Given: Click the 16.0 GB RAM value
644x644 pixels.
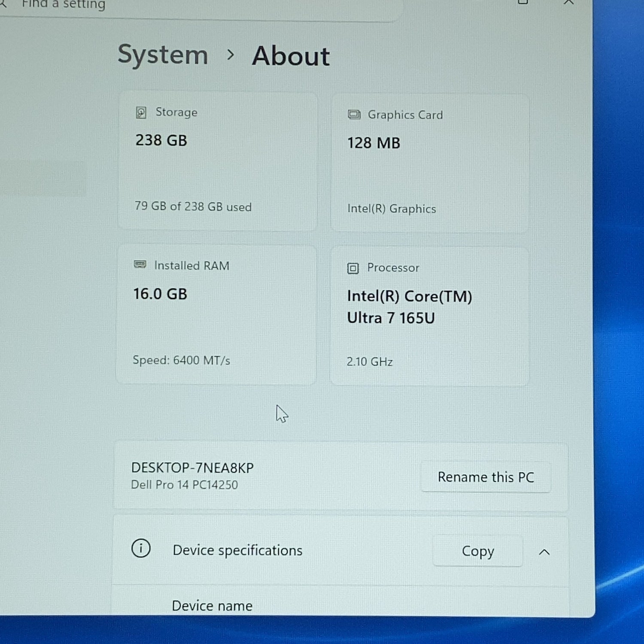Looking at the screenshot, I should click(160, 294).
